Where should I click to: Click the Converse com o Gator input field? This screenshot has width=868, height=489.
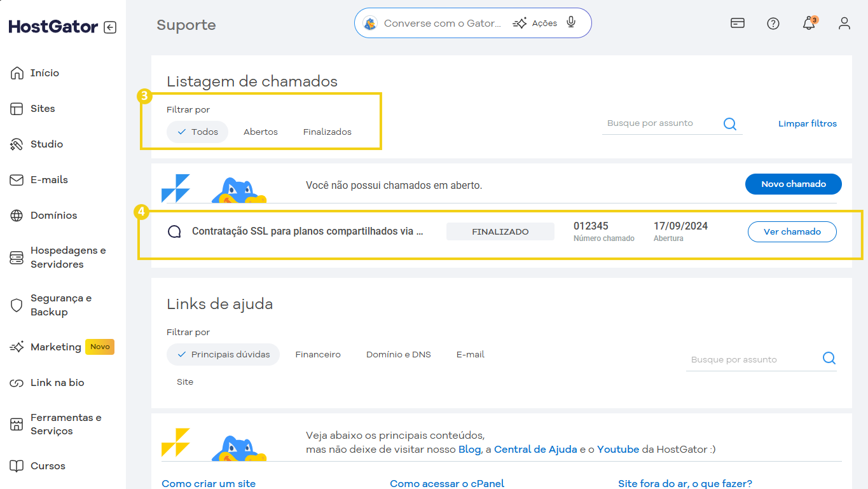point(442,23)
